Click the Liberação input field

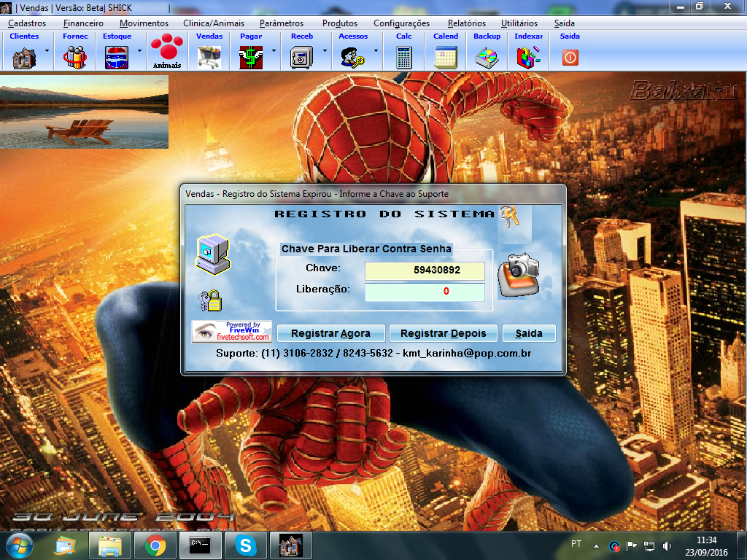point(425,292)
